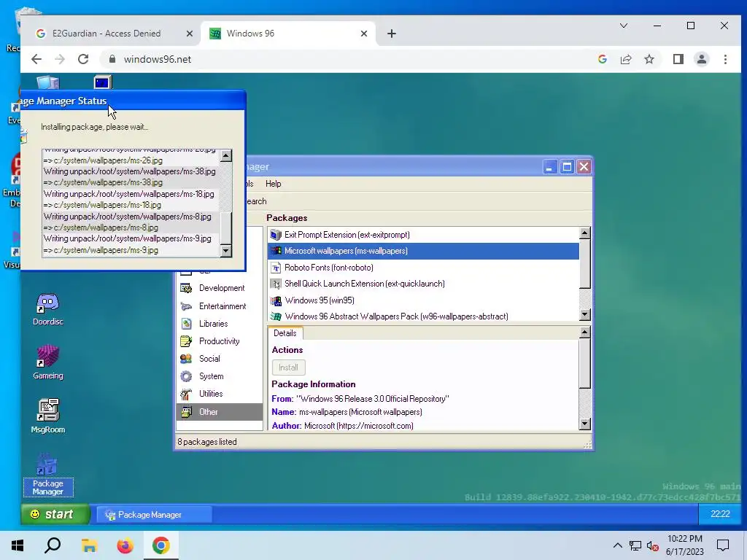Expand the Chrome tab search chevron
Viewport: 747px width, 560px height.
(624, 26)
